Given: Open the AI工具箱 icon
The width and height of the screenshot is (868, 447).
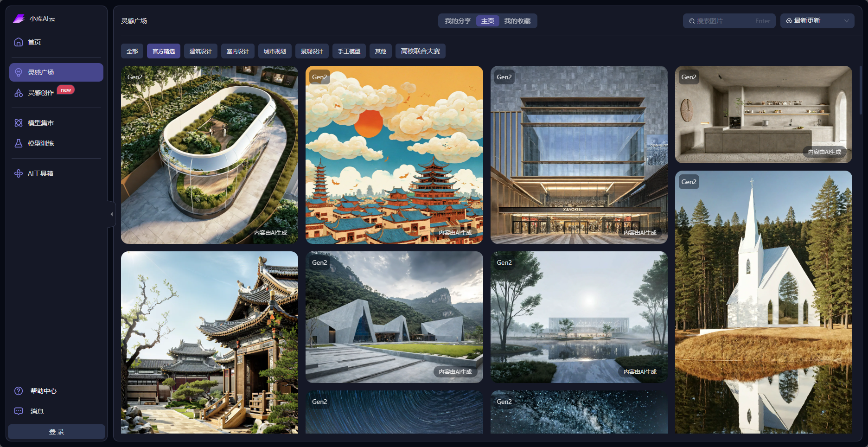Looking at the screenshot, I should click(19, 173).
